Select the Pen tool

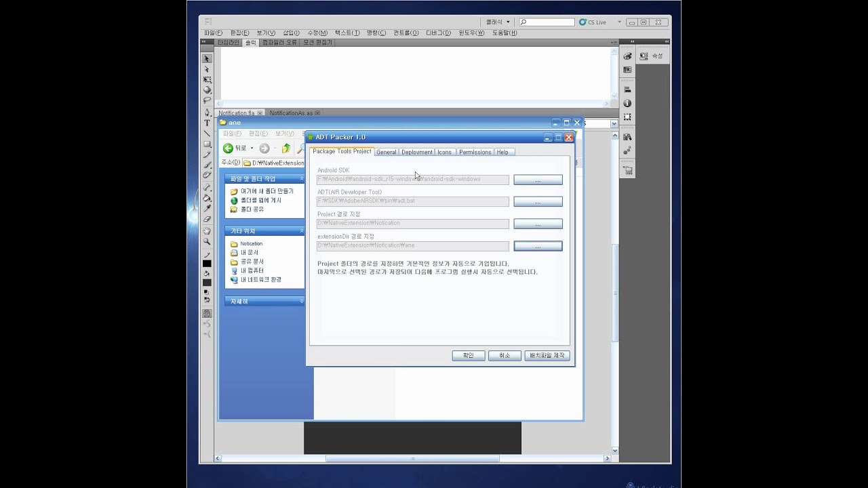(x=207, y=112)
